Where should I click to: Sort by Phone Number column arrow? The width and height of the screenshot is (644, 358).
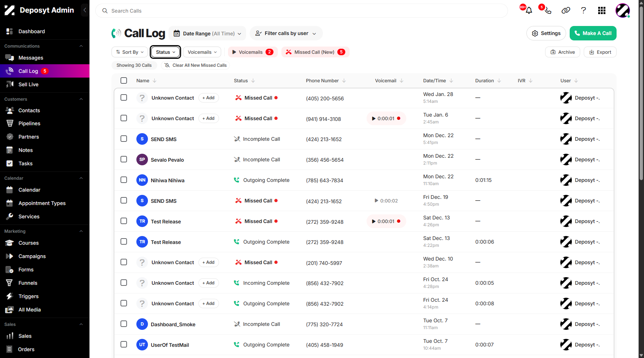(344, 81)
